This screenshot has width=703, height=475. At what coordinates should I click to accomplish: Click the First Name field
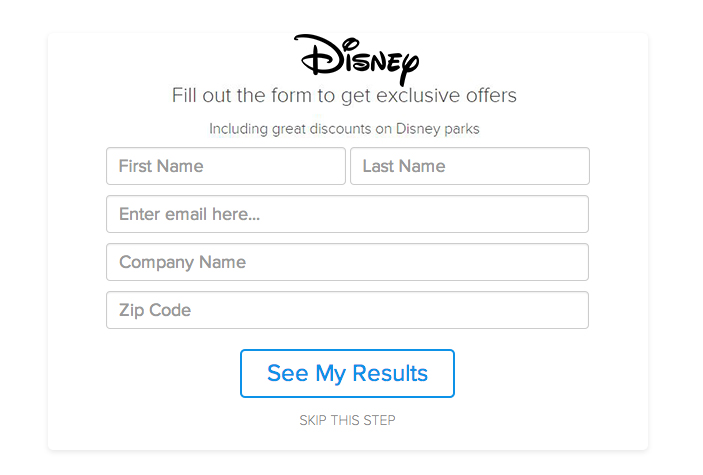(x=226, y=166)
